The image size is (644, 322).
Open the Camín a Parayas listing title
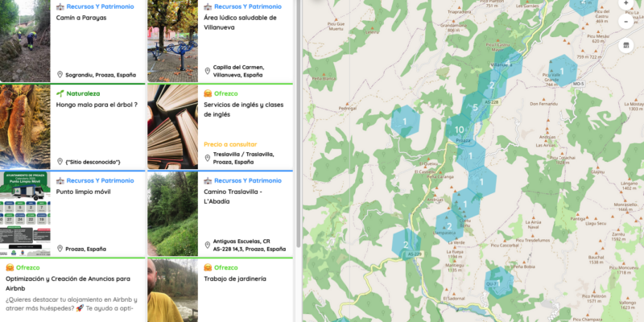pyautogui.click(x=81, y=18)
